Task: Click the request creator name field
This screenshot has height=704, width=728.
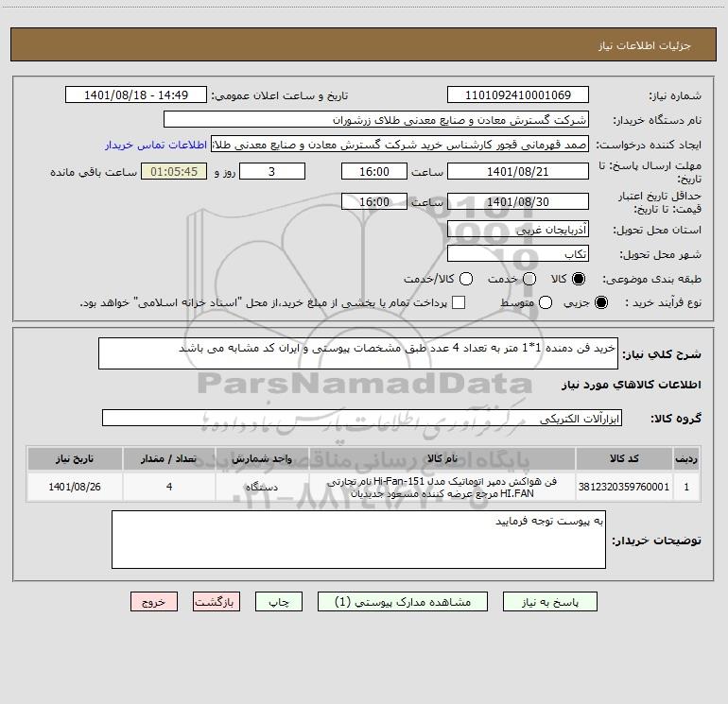Action: pyautogui.click(x=400, y=145)
